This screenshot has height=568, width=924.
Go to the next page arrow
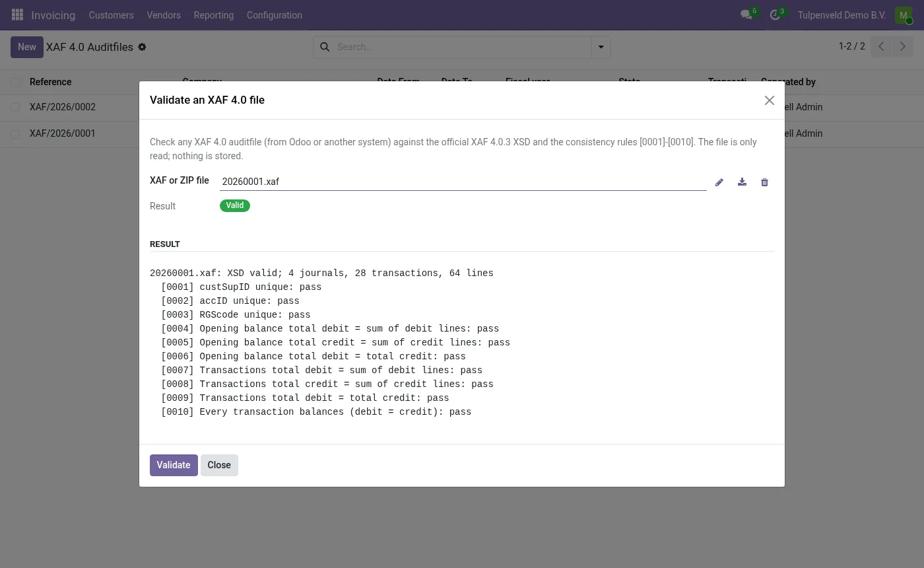(x=902, y=47)
